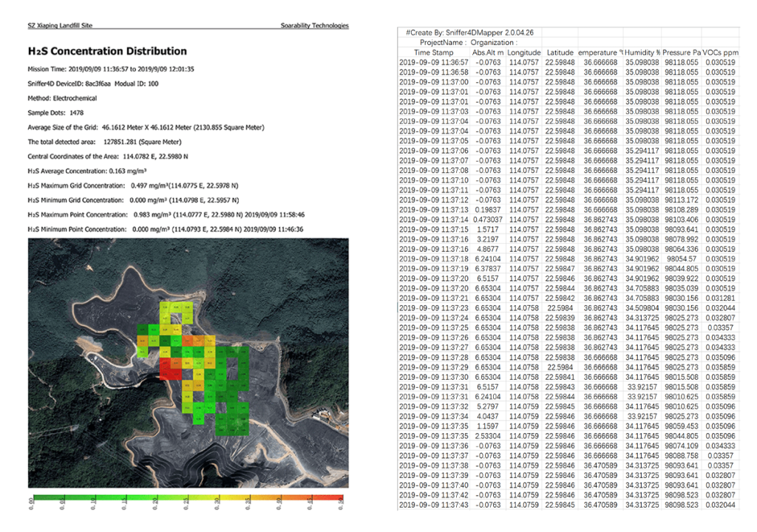Image resolution: width=757 pixels, height=532 pixels.
Task: Select pressure value 98108.289
Action: (681, 210)
